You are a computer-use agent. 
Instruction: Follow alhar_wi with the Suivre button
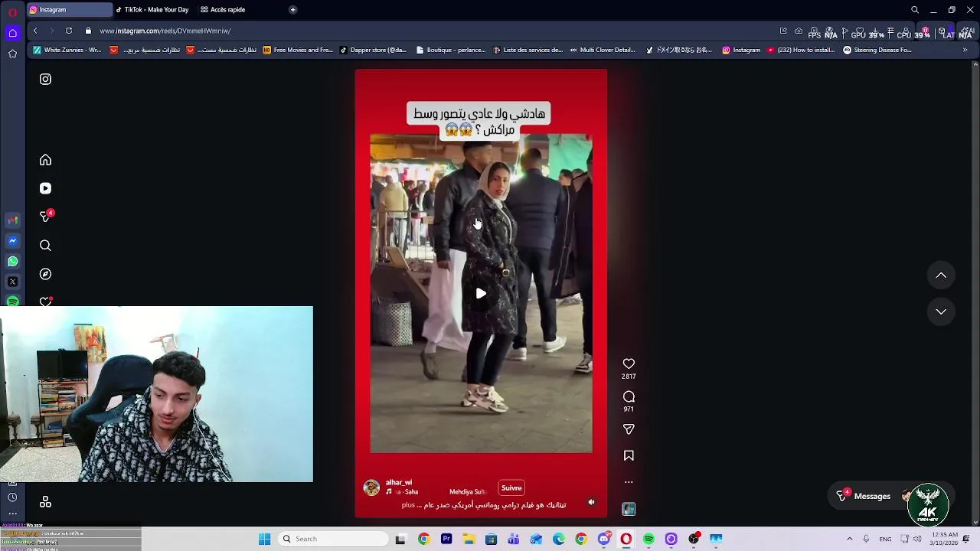[x=511, y=488]
